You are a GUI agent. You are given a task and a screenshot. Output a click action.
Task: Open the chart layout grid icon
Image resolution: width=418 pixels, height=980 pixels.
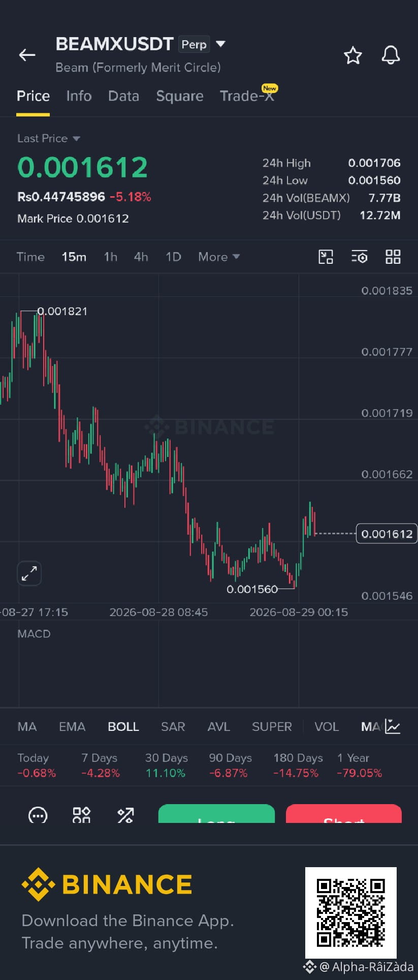pos(393,257)
